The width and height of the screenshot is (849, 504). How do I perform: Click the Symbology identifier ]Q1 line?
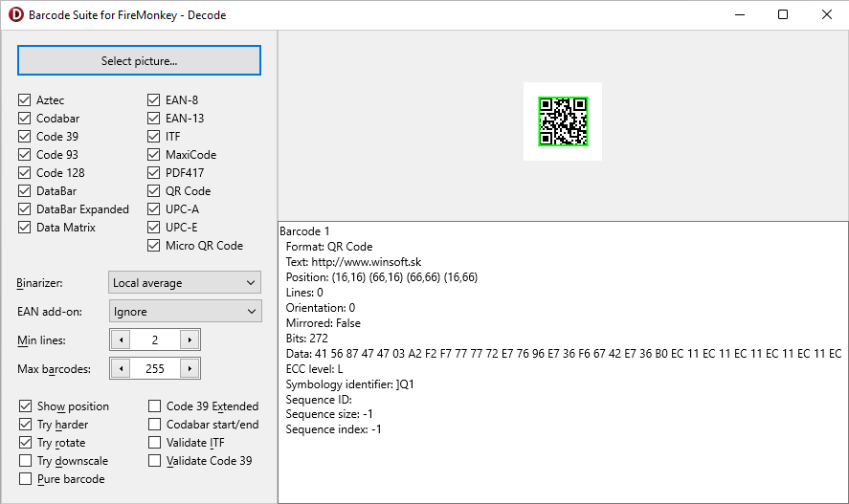point(349,383)
